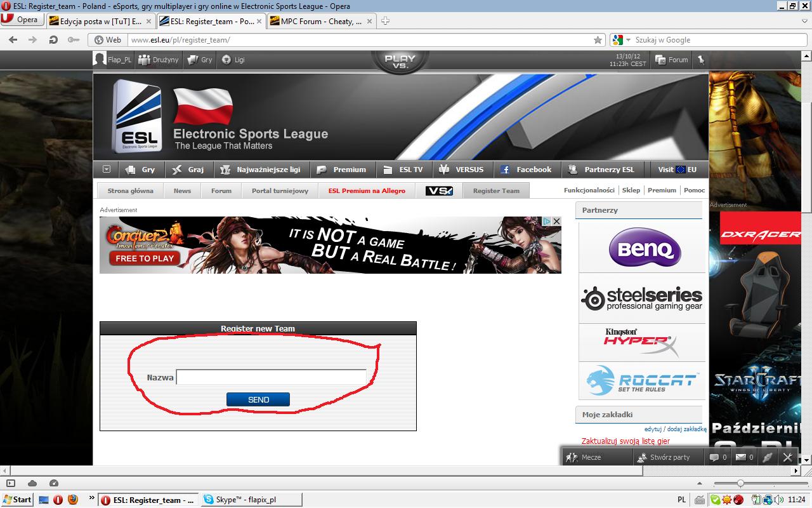Open Forum in the ESL top bar
Viewport: 812px width, 508px height.
(x=671, y=60)
